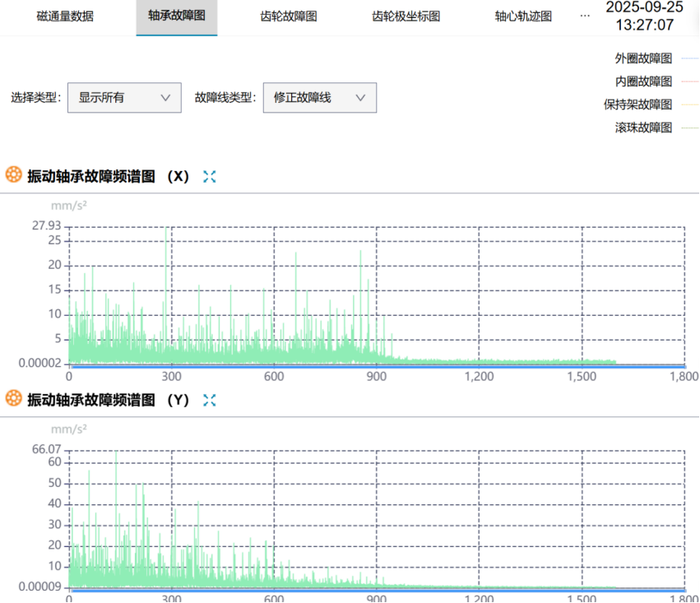Click the tallest peak near 300 in X chart

[166, 229]
